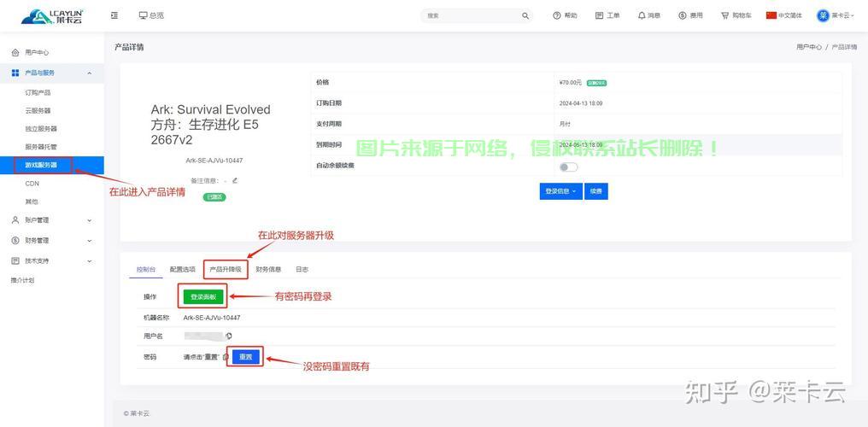Open 帮助 help question-mark icon
This screenshot has height=427, width=868.
click(557, 15)
